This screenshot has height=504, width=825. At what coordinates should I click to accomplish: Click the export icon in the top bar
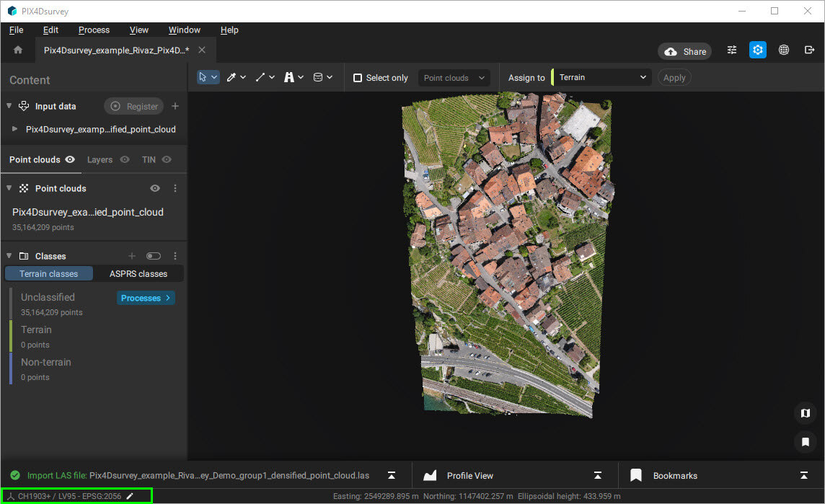pos(809,50)
